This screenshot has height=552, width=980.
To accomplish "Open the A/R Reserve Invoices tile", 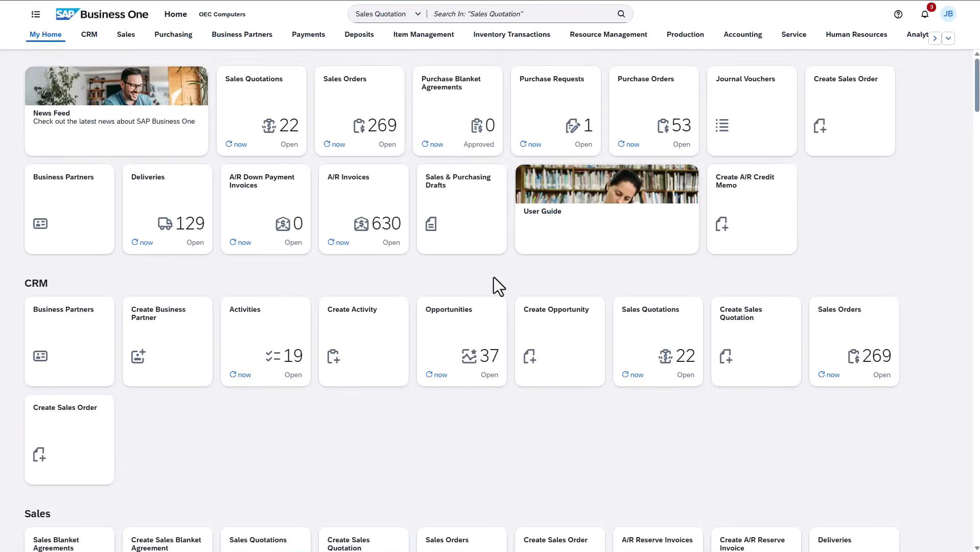I will [658, 540].
